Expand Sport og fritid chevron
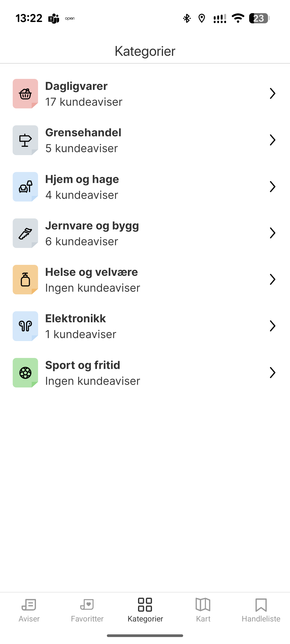This screenshot has width=290, height=644. (273, 373)
